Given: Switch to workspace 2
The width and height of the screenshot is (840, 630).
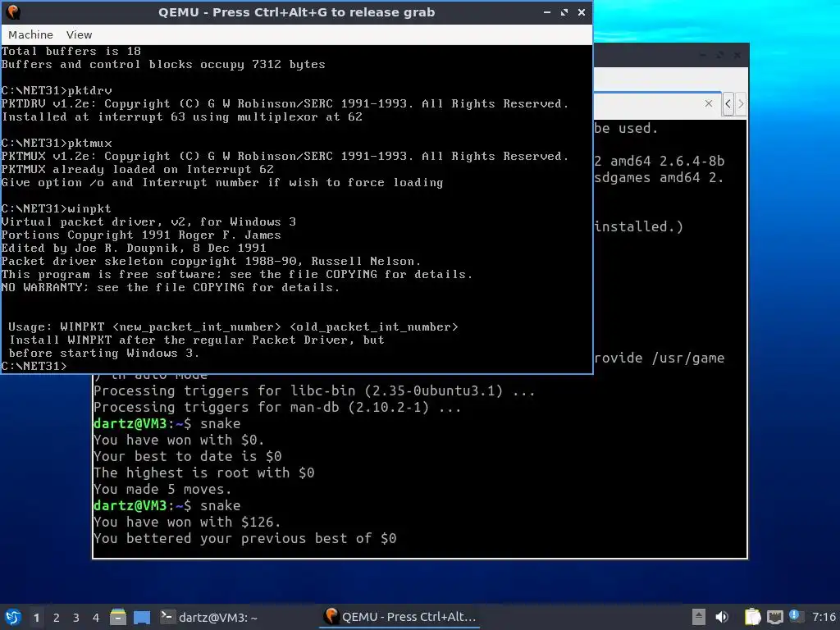Looking at the screenshot, I should [57, 618].
